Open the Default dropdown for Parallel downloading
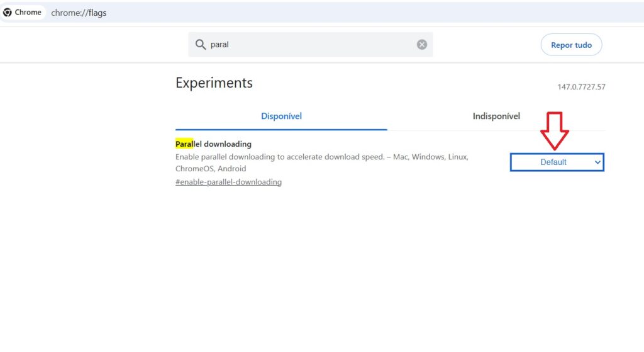 click(x=557, y=162)
